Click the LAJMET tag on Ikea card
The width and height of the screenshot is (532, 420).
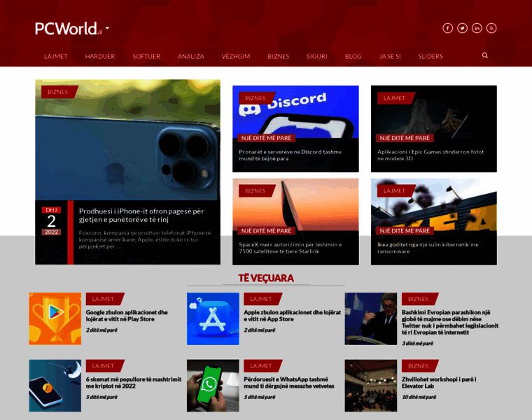(x=396, y=191)
